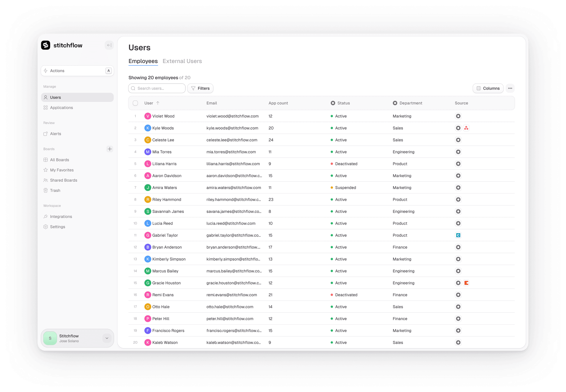Click the Search users input field
Image resolution: width=566 pixels, height=392 pixels.
pyautogui.click(x=157, y=88)
